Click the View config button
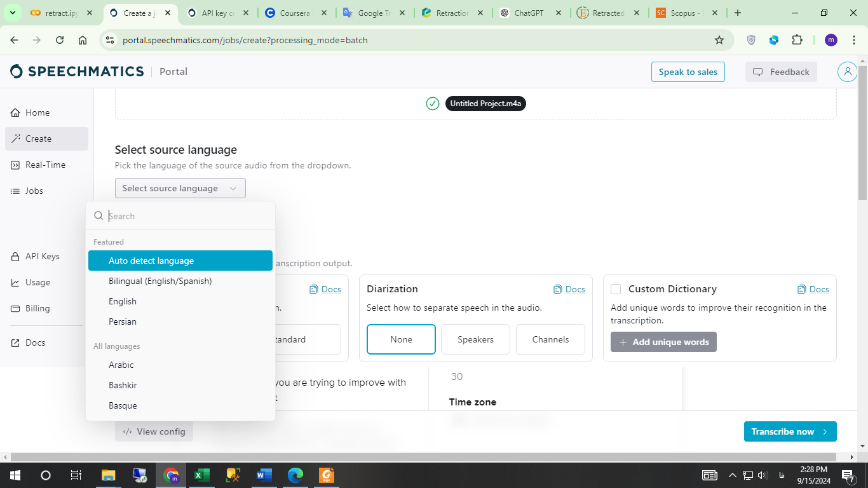868x488 pixels. click(154, 431)
